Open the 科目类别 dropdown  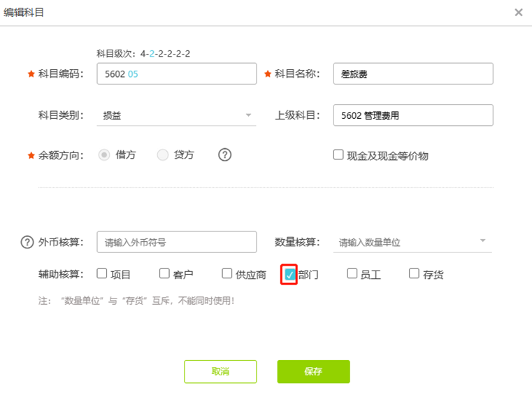tap(176, 115)
